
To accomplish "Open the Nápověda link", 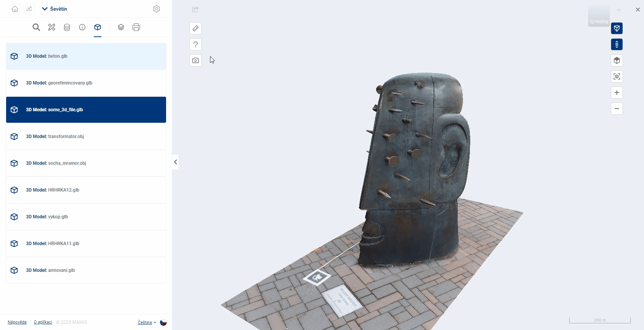I will (17, 322).
